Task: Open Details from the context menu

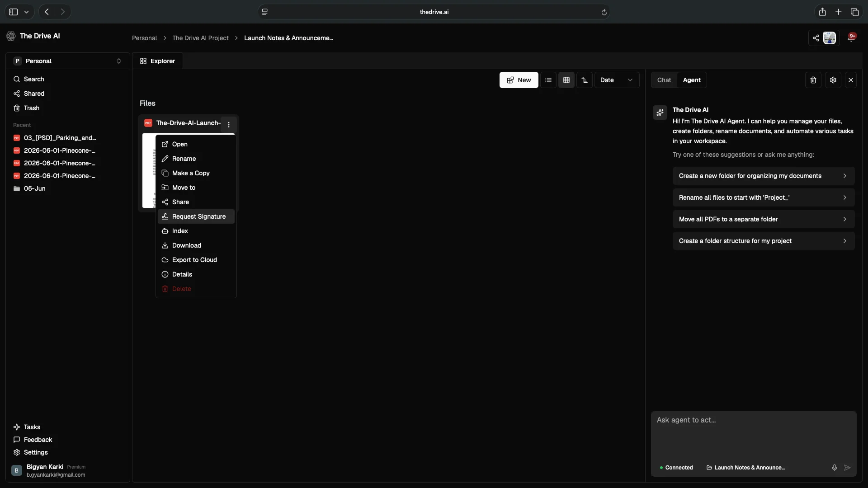Action: click(x=196, y=274)
